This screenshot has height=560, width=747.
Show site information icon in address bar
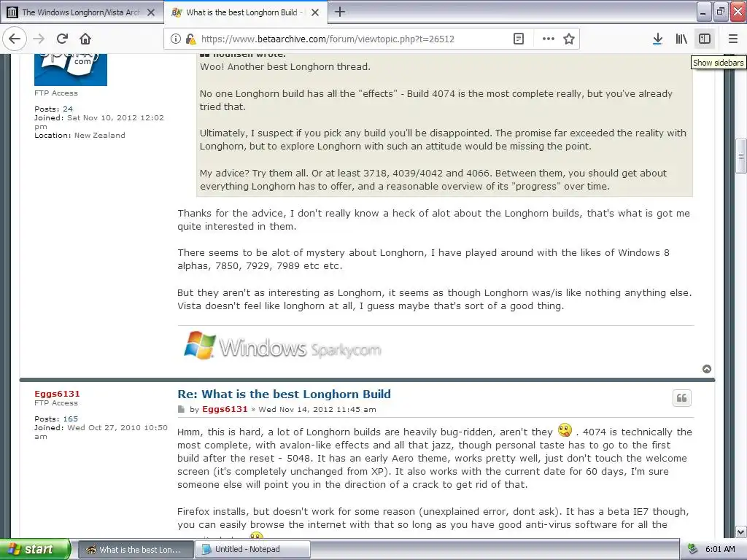[x=176, y=39]
